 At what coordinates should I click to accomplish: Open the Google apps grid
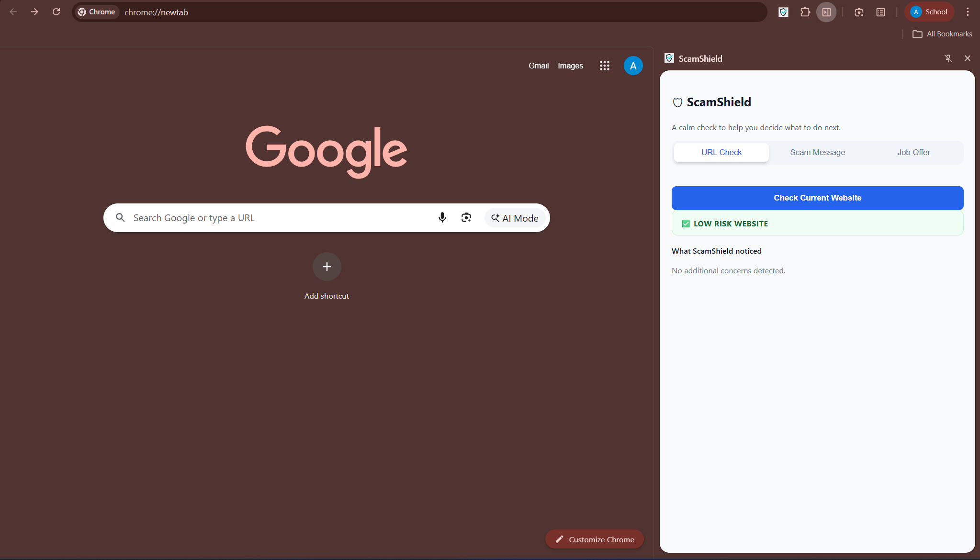click(x=605, y=66)
